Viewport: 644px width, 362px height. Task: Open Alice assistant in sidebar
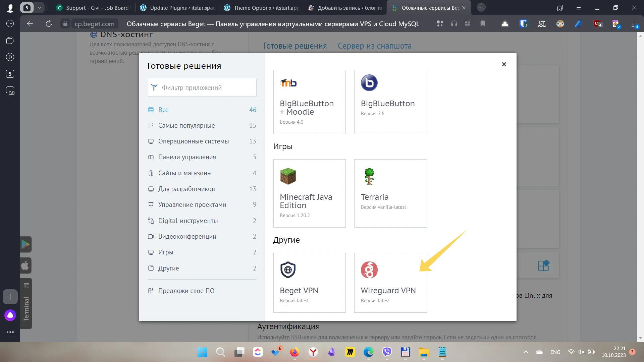[x=10, y=315]
